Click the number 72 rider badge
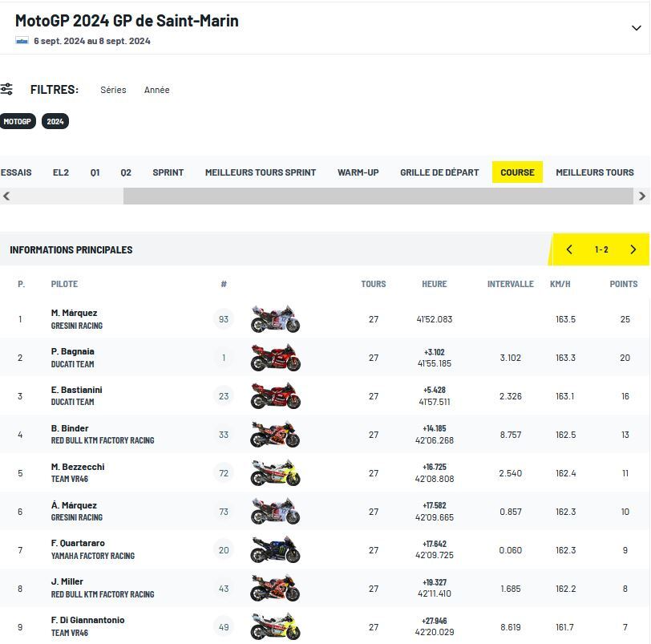The height and width of the screenshot is (644, 651). tap(224, 473)
